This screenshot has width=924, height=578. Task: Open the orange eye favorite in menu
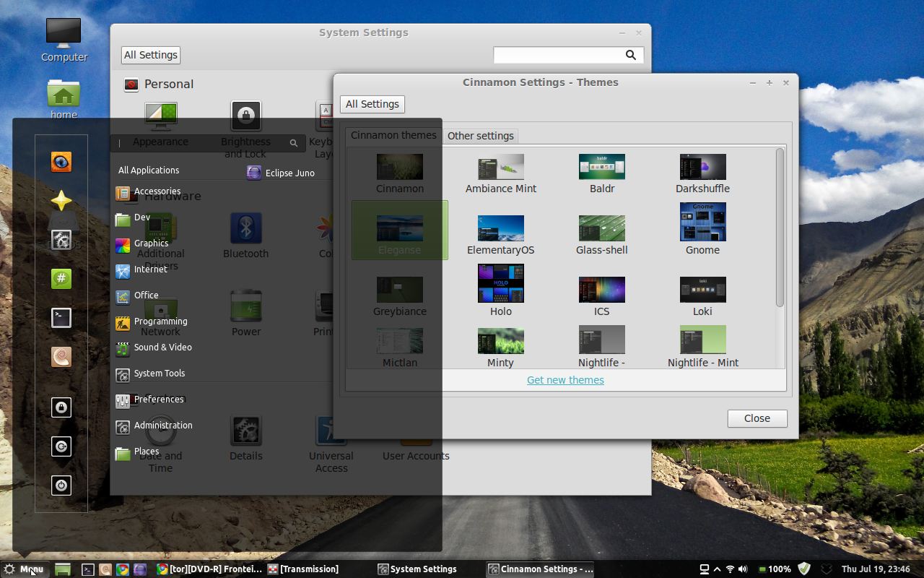coord(61,161)
